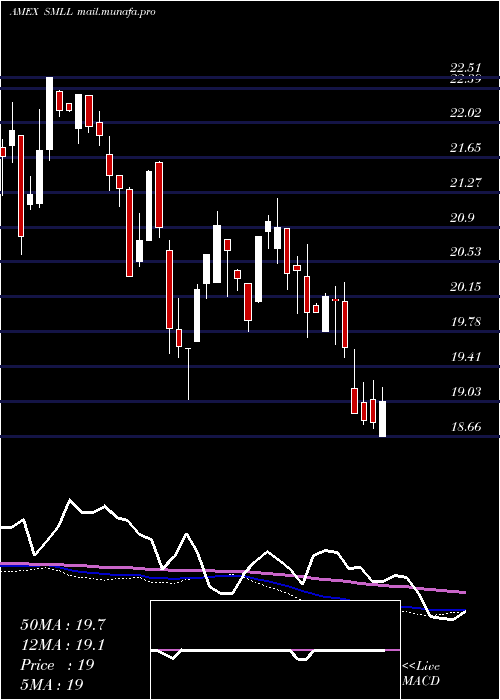Click the 20.9 price axis label
500x700 pixels.
[x=462, y=218]
